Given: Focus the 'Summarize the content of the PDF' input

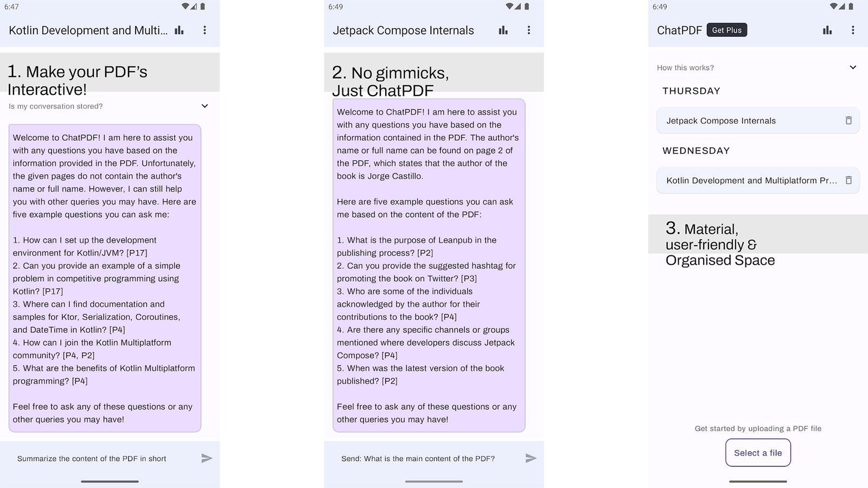Looking at the screenshot, I should (92, 459).
